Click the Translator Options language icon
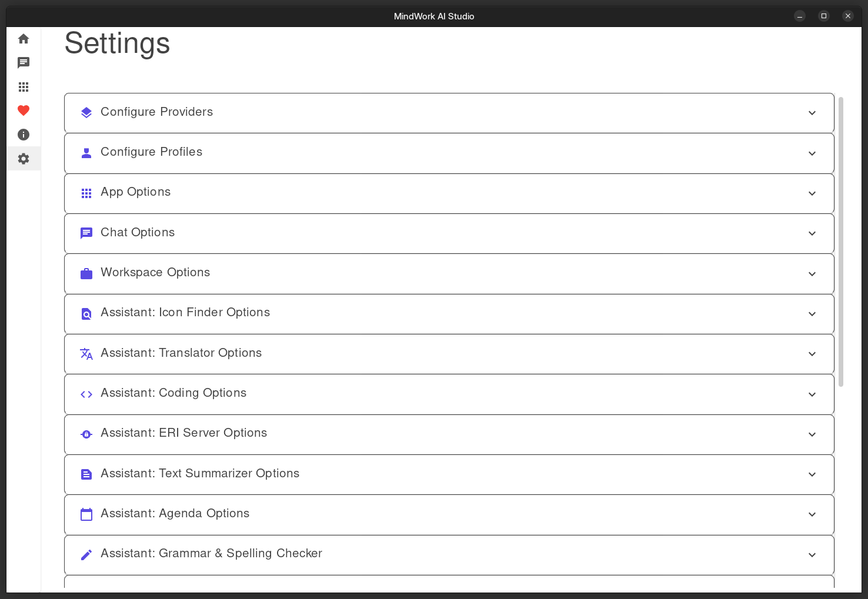 click(86, 354)
